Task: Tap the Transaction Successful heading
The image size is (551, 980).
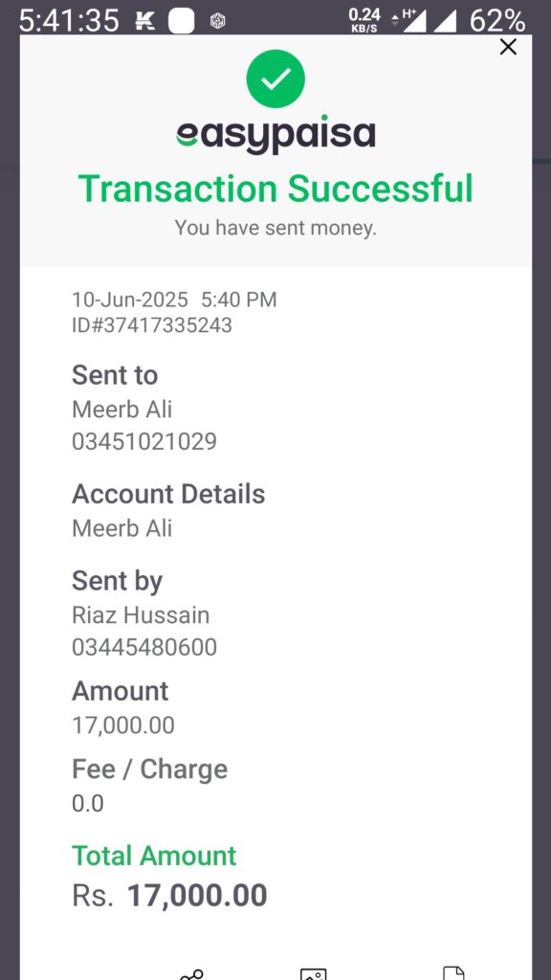Action: [x=275, y=189]
